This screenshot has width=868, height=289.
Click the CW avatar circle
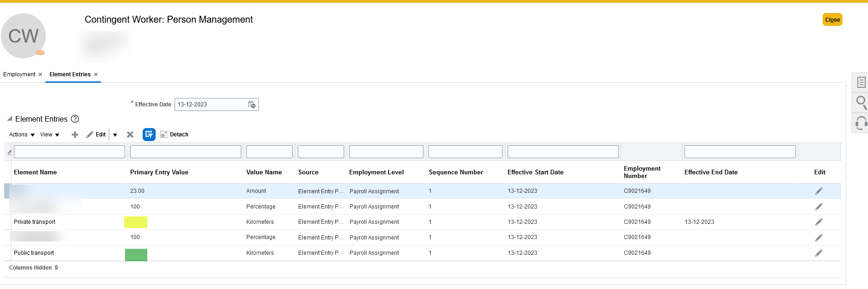pos(23,36)
